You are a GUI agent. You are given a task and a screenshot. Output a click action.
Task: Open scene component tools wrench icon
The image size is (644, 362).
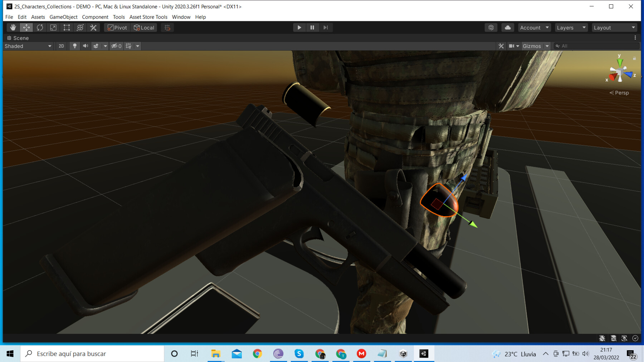tap(501, 46)
